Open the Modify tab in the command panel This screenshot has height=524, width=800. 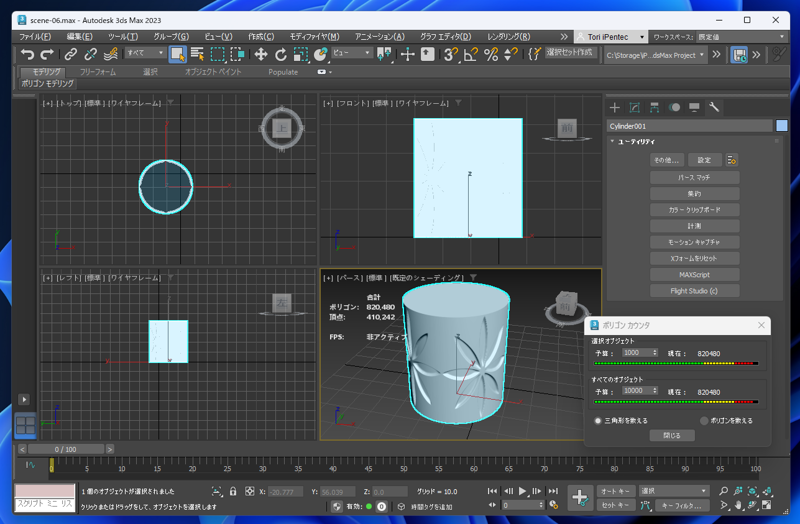(635, 107)
